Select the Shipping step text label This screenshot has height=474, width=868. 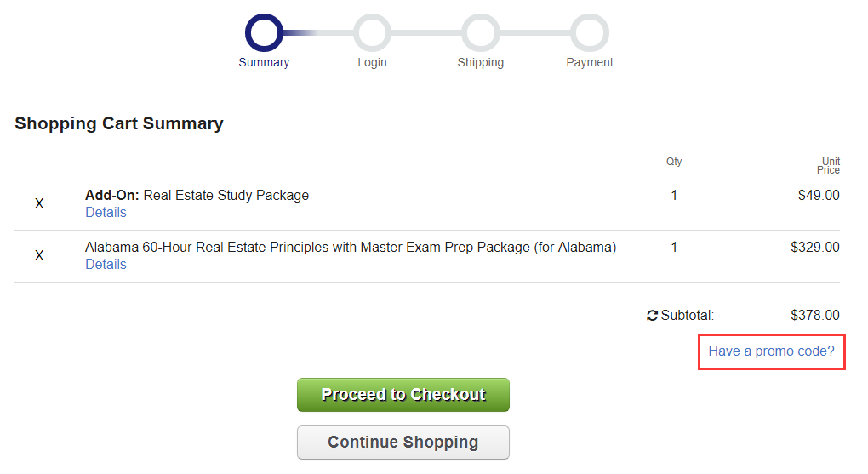click(481, 62)
